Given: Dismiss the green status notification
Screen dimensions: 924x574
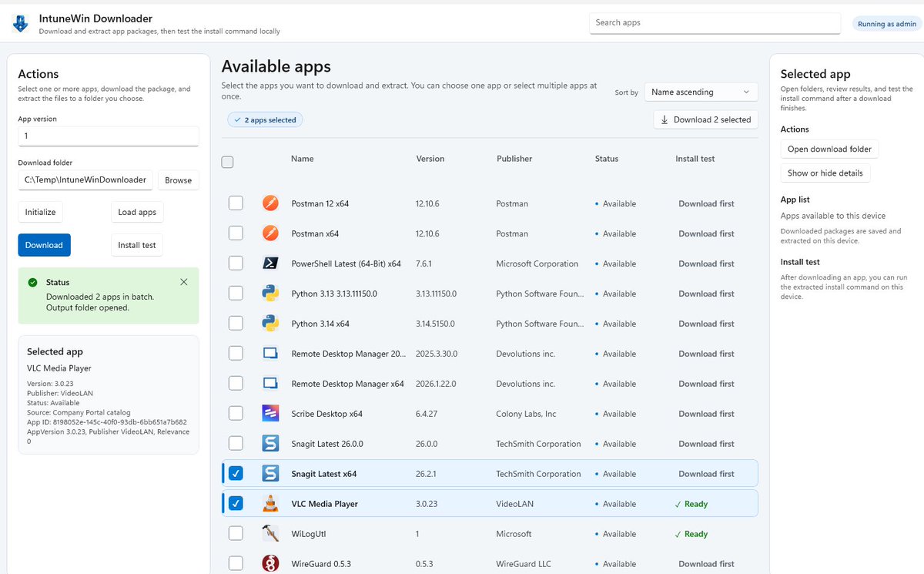Looking at the screenshot, I should tap(183, 282).
